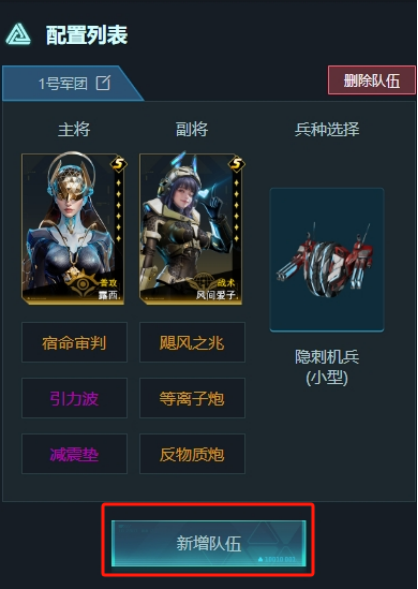The image size is (418, 589).
Task: Open the 副将 hero card 风间爱子
Action: [190, 228]
